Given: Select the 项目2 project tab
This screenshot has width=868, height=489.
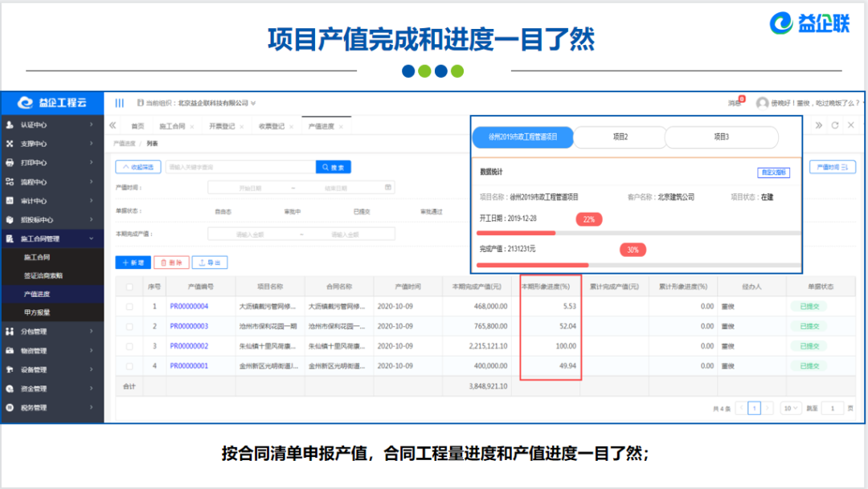Looking at the screenshot, I should [620, 137].
